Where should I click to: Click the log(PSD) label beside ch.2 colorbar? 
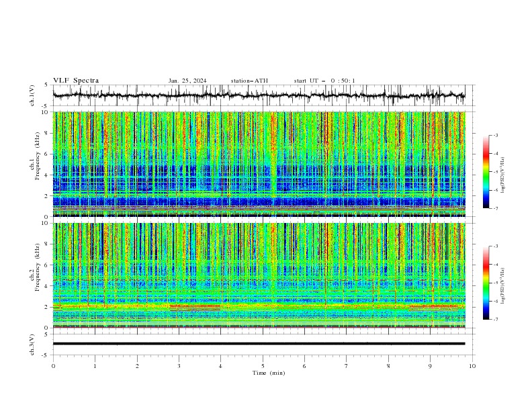click(503, 286)
